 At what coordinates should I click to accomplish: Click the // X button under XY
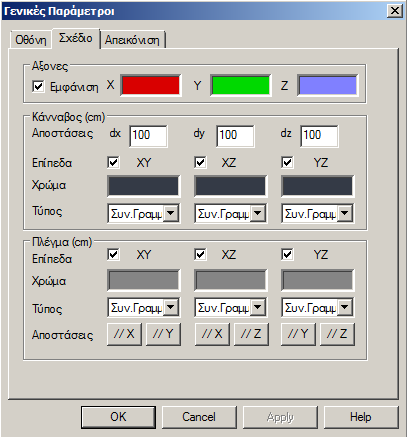point(124,334)
